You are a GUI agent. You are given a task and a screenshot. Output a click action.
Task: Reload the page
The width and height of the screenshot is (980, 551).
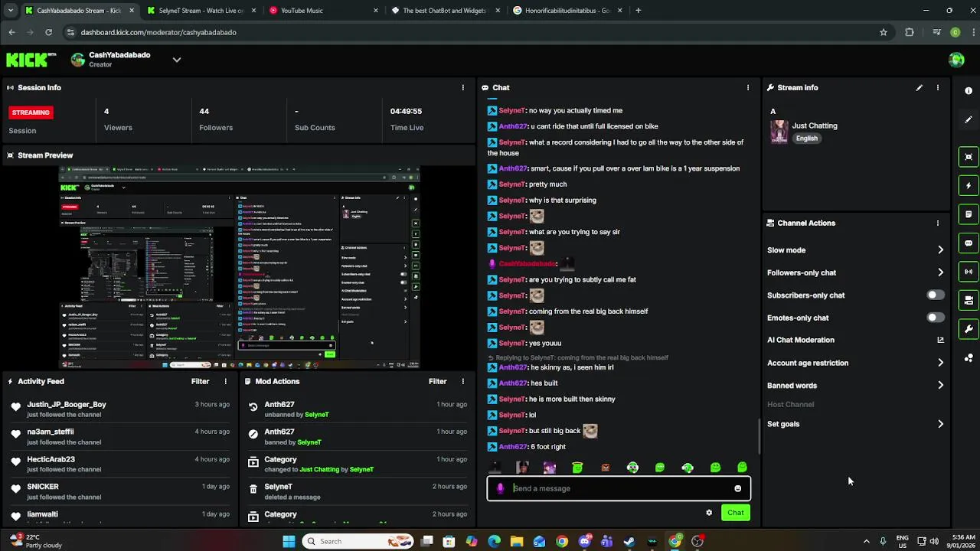pyautogui.click(x=48, y=32)
